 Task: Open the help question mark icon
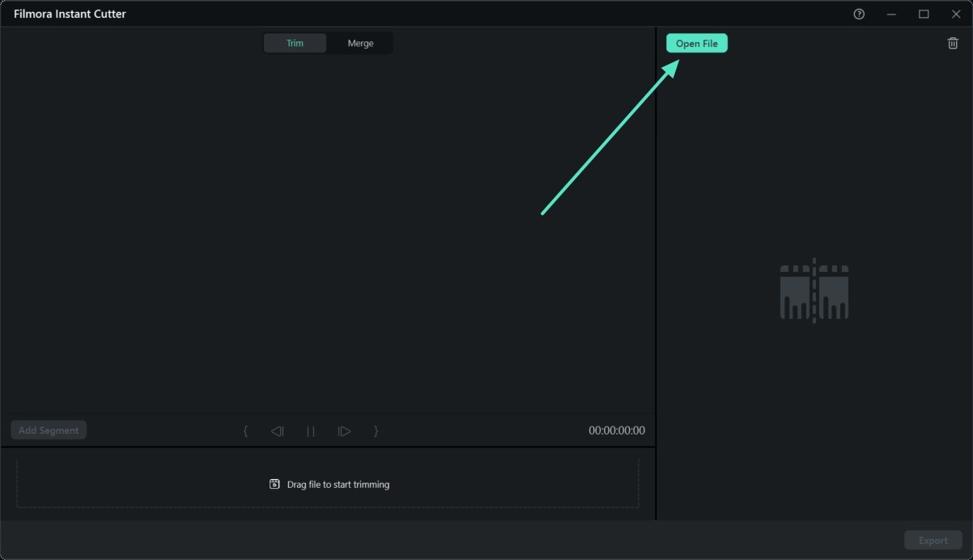click(x=859, y=14)
